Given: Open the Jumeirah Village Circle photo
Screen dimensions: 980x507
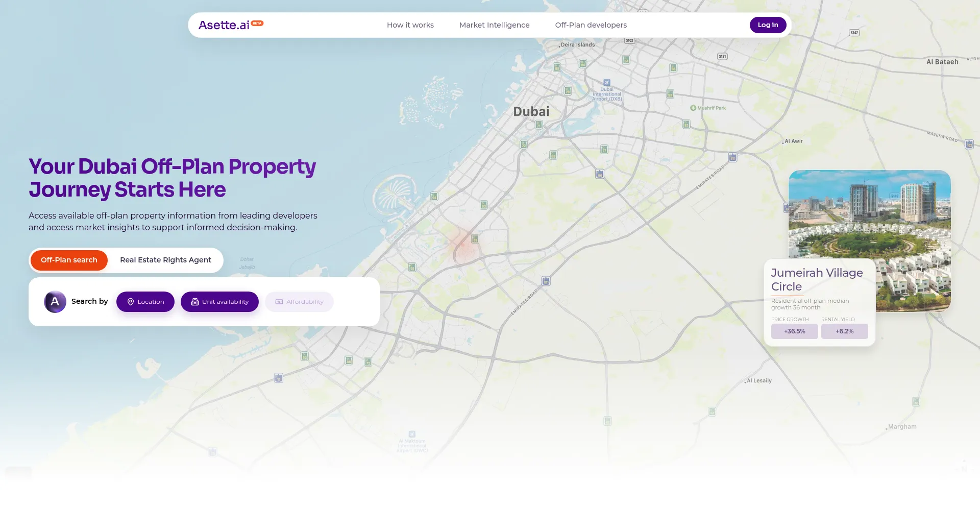Looking at the screenshot, I should coord(870,240).
